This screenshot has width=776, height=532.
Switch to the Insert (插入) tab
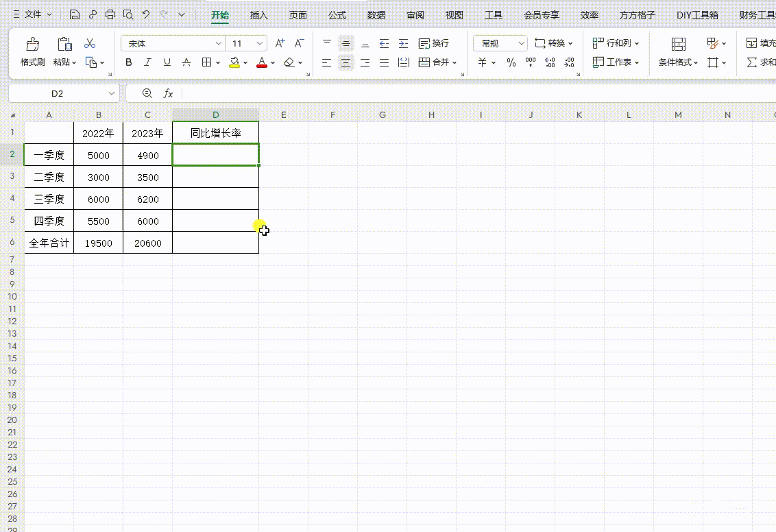259,15
